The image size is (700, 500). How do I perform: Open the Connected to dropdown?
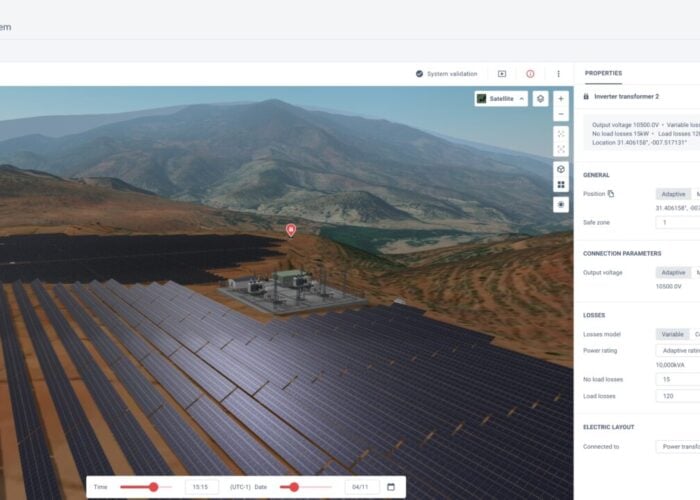coord(678,447)
